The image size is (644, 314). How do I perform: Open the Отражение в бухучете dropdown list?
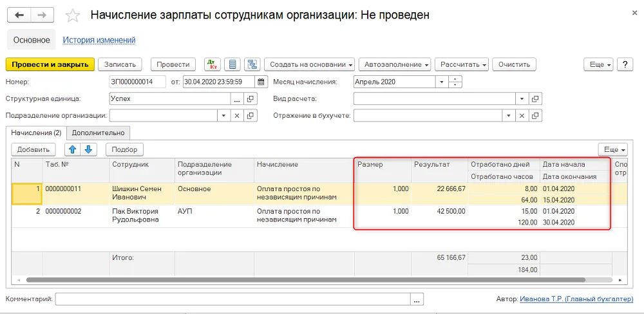click(x=509, y=116)
